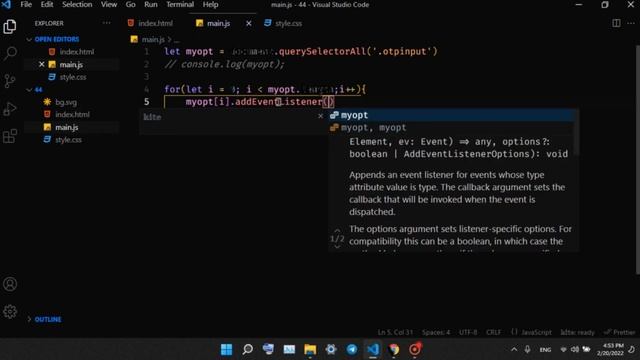The height and width of the screenshot is (360, 640).
Task: Open Explorer more actions ellipsis
Action: click(107, 23)
